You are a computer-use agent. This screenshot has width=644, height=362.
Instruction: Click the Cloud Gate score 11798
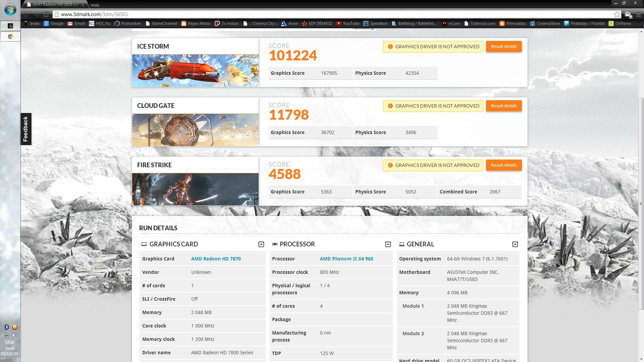(x=289, y=115)
